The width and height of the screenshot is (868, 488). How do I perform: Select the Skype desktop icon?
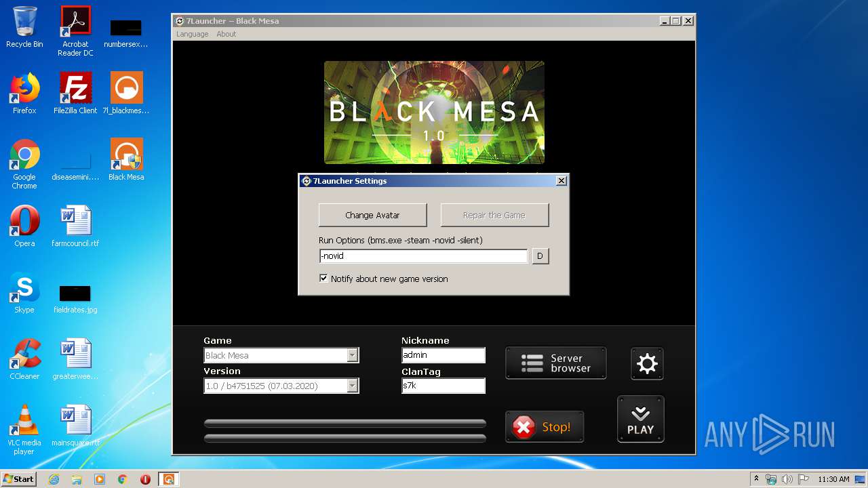[24, 293]
